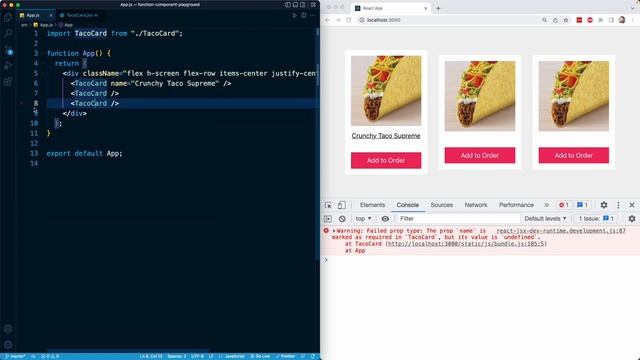
Task: Click the console Filter input field
Action: pyautogui.click(x=458, y=219)
